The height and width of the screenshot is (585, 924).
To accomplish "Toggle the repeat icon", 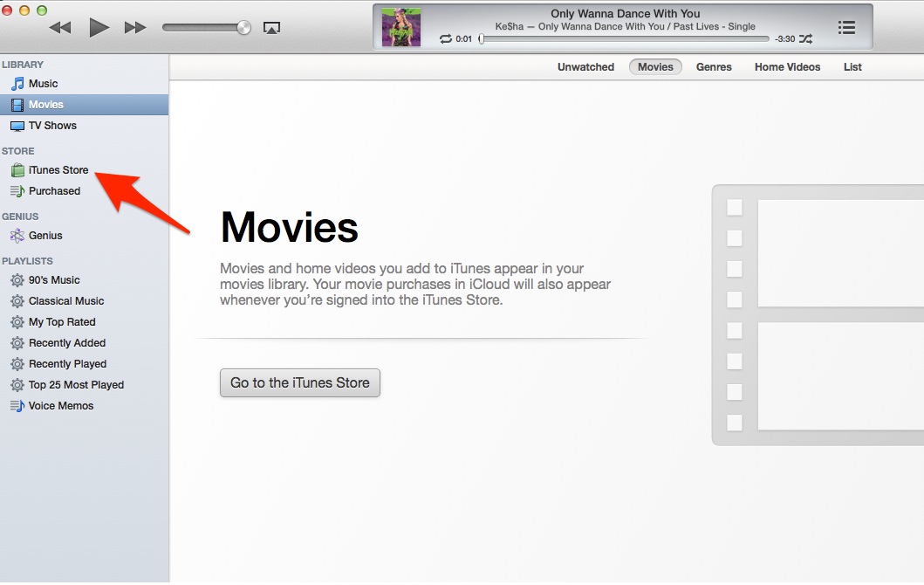I will pos(446,39).
